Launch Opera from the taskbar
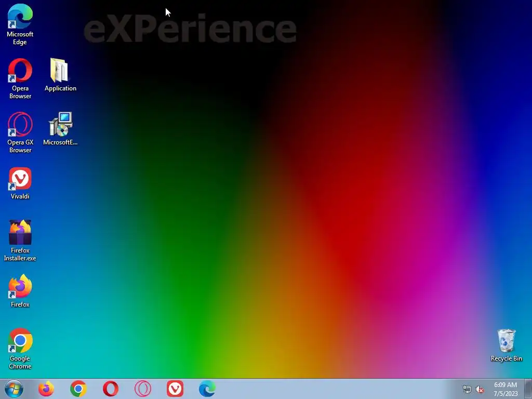 click(111, 389)
